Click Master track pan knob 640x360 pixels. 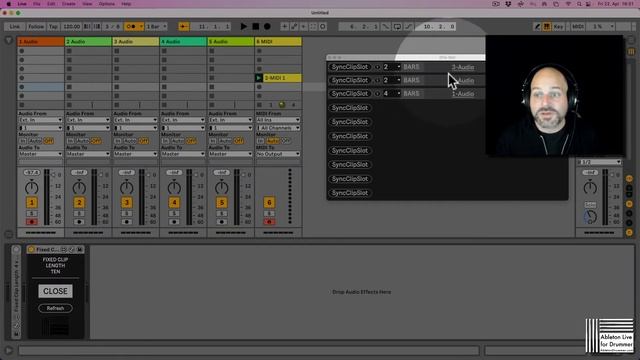(590, 188)
